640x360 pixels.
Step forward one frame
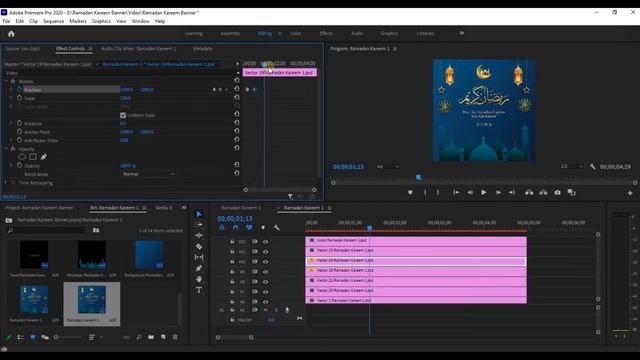(498, 192)
